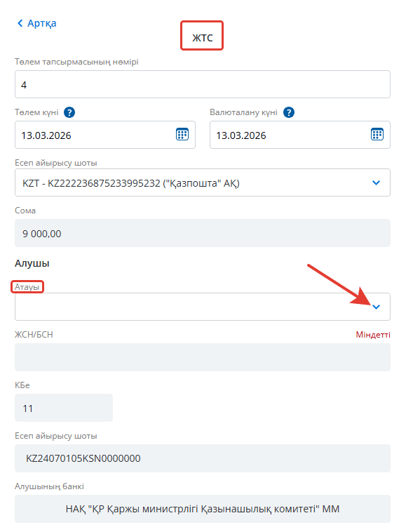Click the Алушы section heading
413x532 pixels.
32,263
